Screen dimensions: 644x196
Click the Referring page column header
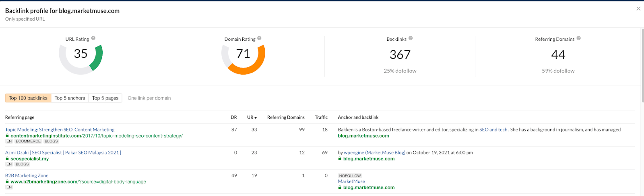click(x=20, y=117)
